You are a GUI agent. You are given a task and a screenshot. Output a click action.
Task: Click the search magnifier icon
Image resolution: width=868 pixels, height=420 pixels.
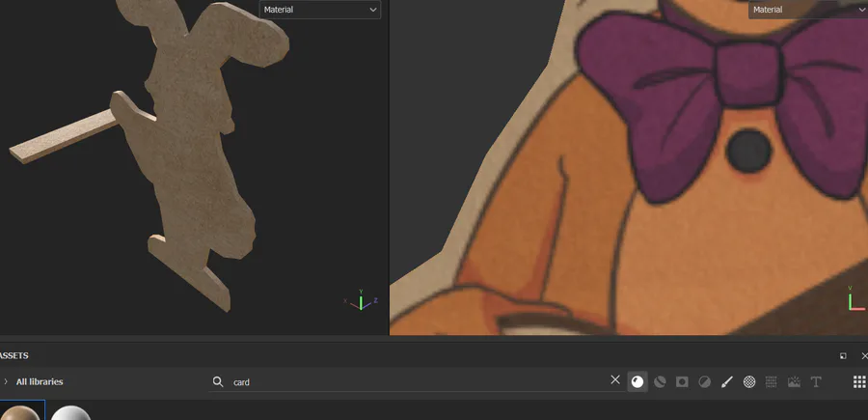point(218,381)
